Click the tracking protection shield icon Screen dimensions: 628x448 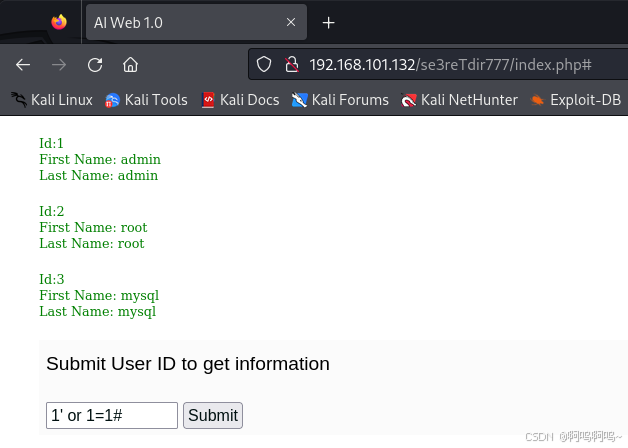[264, 64]
